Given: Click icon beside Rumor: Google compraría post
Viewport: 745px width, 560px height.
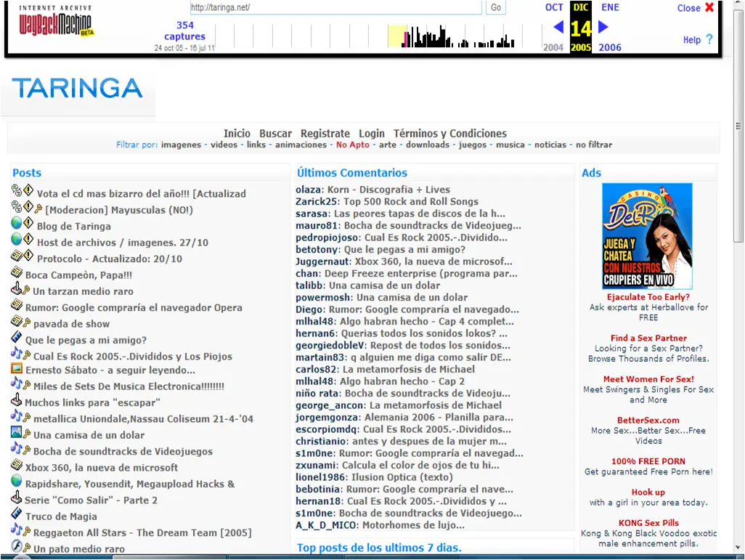Looking at the screenshot, I should [17, 305].
